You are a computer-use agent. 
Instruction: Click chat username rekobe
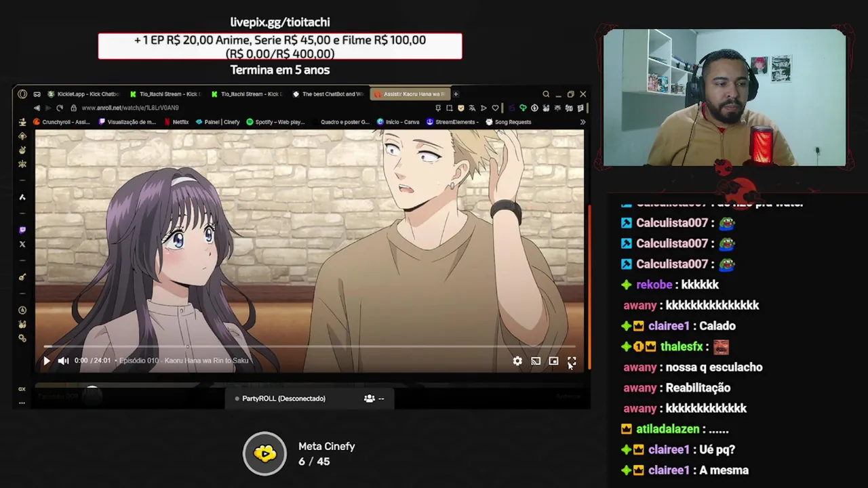654,285
